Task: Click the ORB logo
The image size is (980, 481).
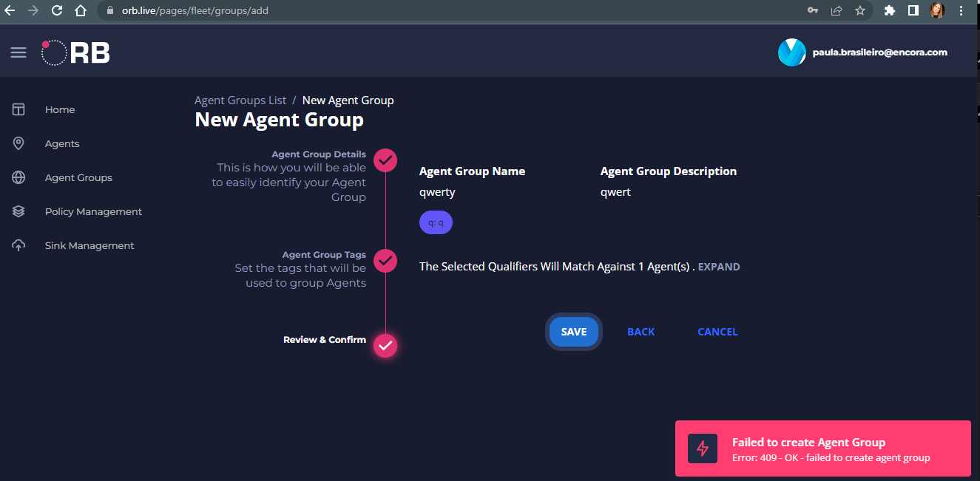Action: click(x=75, y=52)
